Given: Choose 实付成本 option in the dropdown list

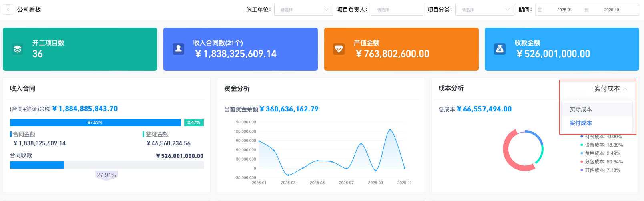Looking at the screenshot, I should coord(580,123).
